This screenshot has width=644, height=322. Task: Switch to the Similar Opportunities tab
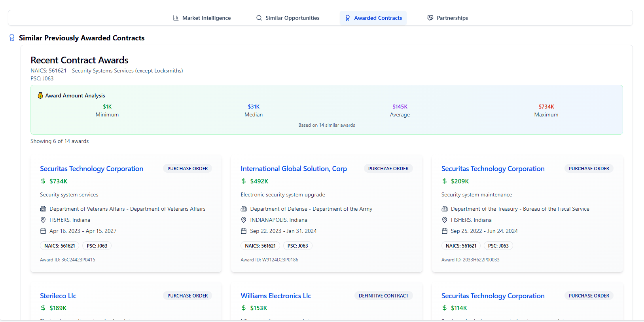point(288,18)
